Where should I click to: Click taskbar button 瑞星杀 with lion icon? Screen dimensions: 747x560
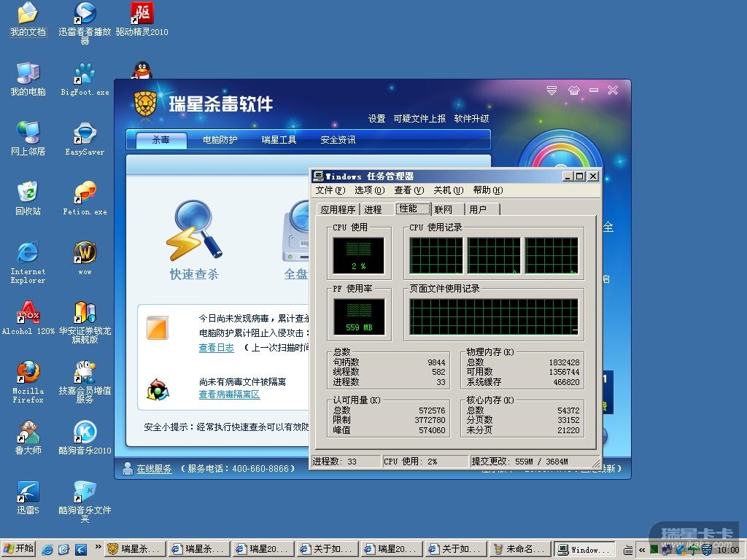coord(136,549)
